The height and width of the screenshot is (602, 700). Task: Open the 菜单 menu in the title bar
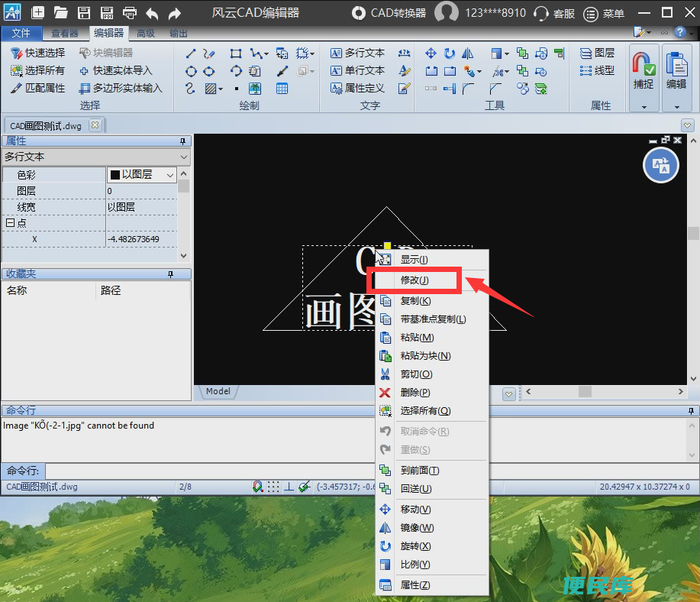[x=604, y=14]
